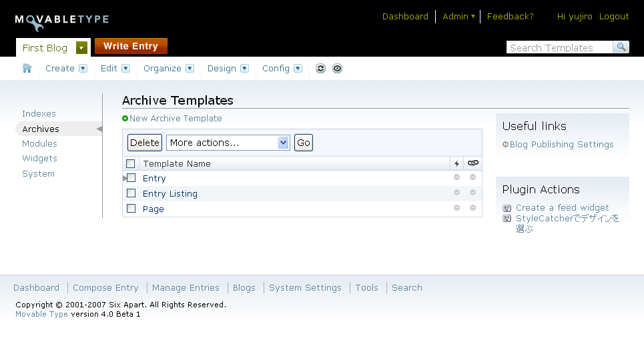Viewport: 644px width, 344px height.
Task: Click the Entry Listing dynamic status icon
Action: pos(456,193)
